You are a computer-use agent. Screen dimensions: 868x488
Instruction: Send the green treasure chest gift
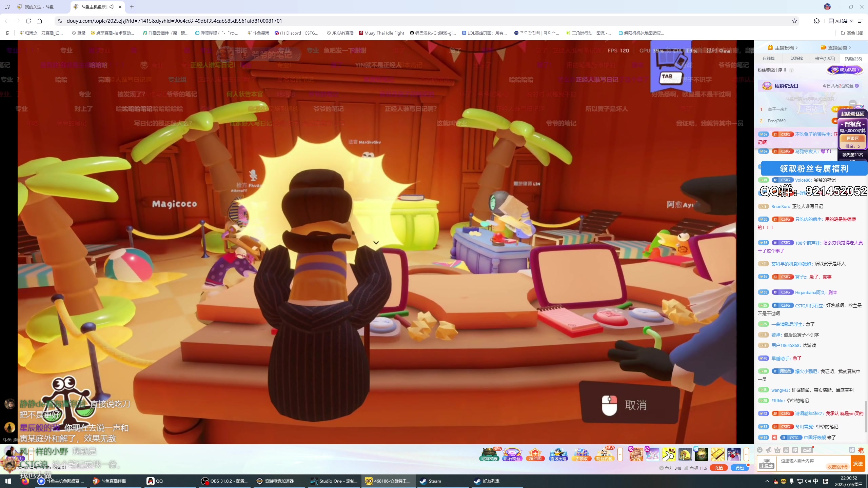pyautogui.click(x=701, y=454)
